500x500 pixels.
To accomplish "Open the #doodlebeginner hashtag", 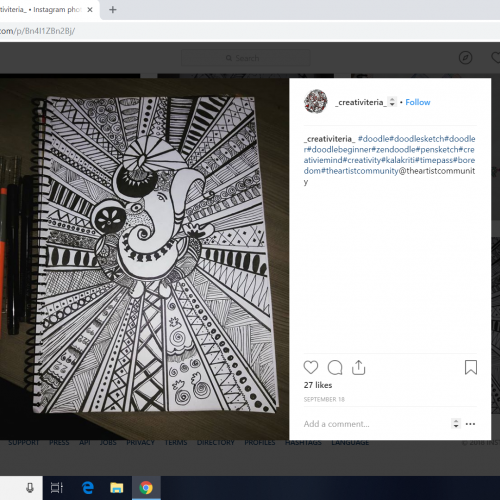I will click(x=340, y=149).
